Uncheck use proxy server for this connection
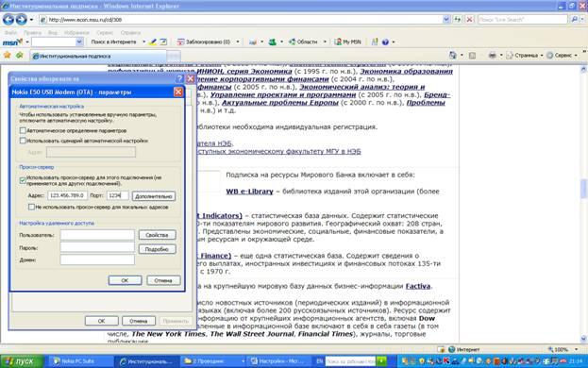Viewport: 588px width, 368px height. [x=23, y=180]
